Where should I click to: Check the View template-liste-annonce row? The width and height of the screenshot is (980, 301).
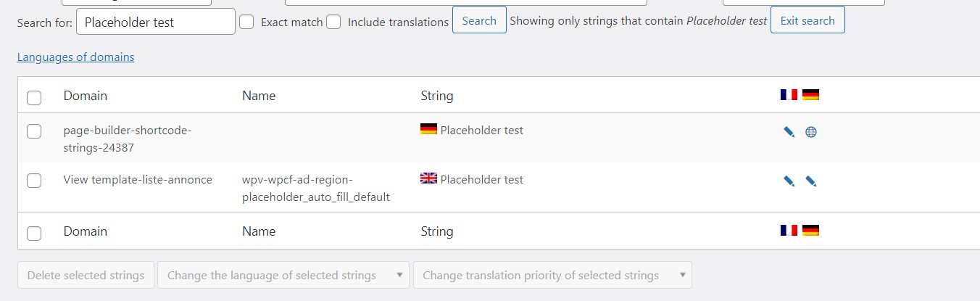coord(34,181)
